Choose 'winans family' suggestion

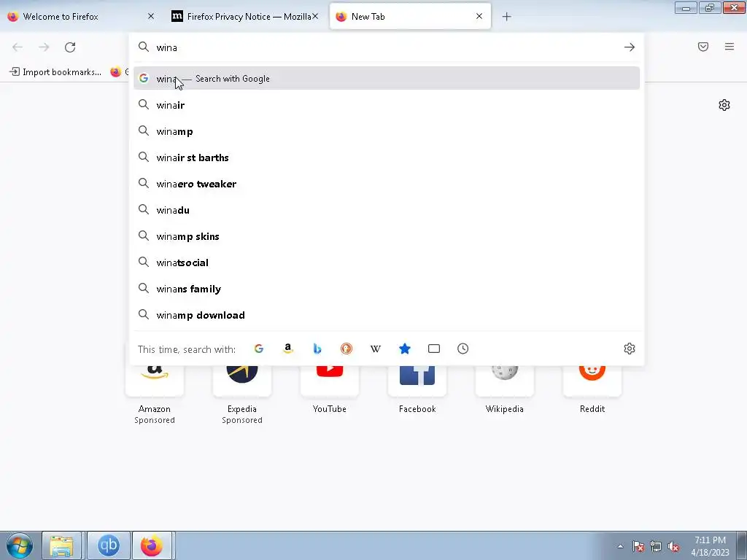[387, 289]
